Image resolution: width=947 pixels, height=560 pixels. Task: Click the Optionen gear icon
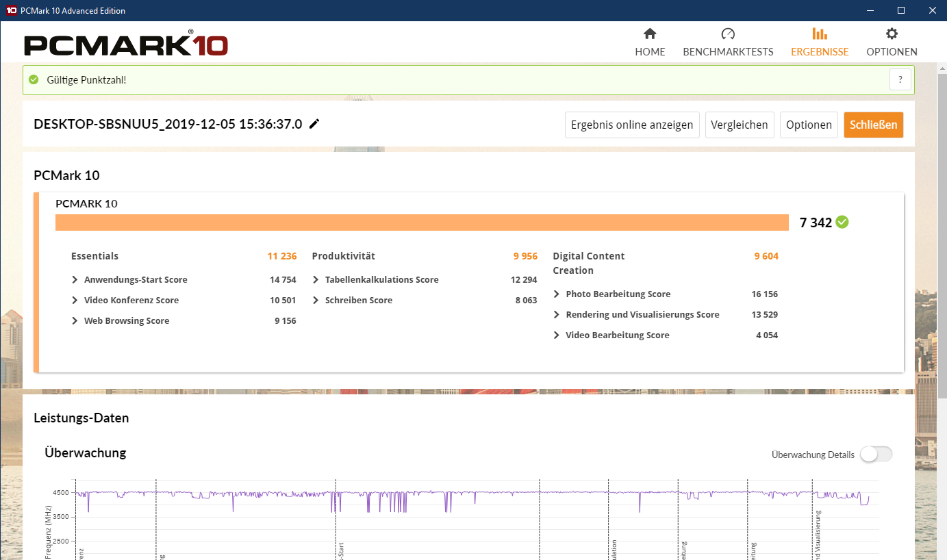[x=892, y=34]
